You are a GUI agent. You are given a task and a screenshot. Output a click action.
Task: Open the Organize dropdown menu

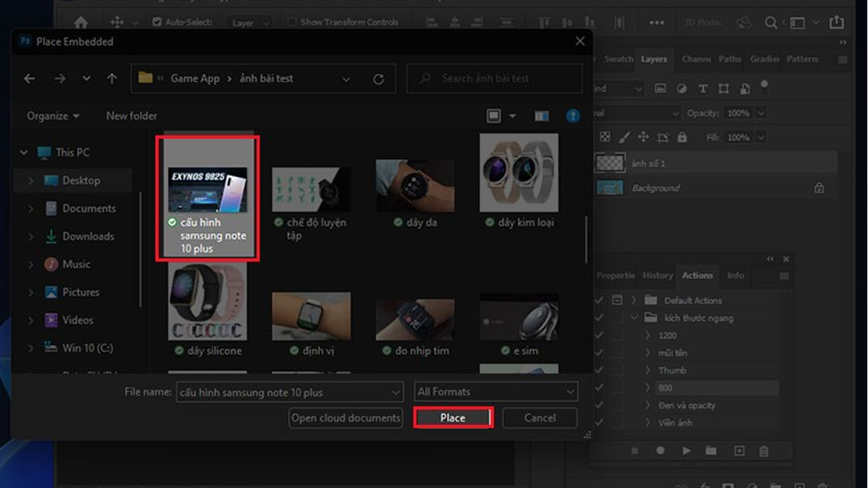[x=53, y=116]
